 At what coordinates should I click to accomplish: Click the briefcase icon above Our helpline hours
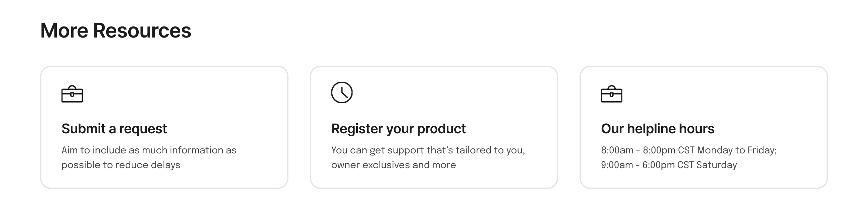(612, 93)
